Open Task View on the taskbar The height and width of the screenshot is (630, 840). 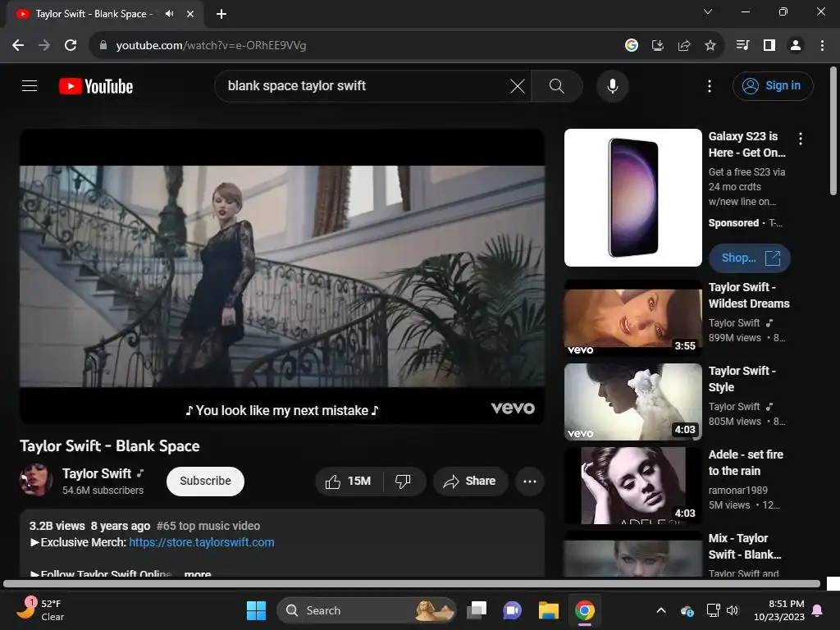pos(477,610)
